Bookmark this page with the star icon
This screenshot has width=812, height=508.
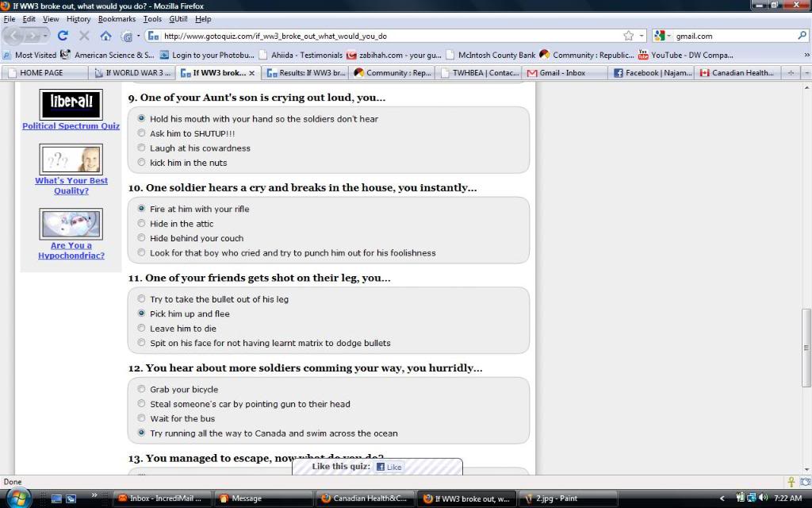pos(628,36)
